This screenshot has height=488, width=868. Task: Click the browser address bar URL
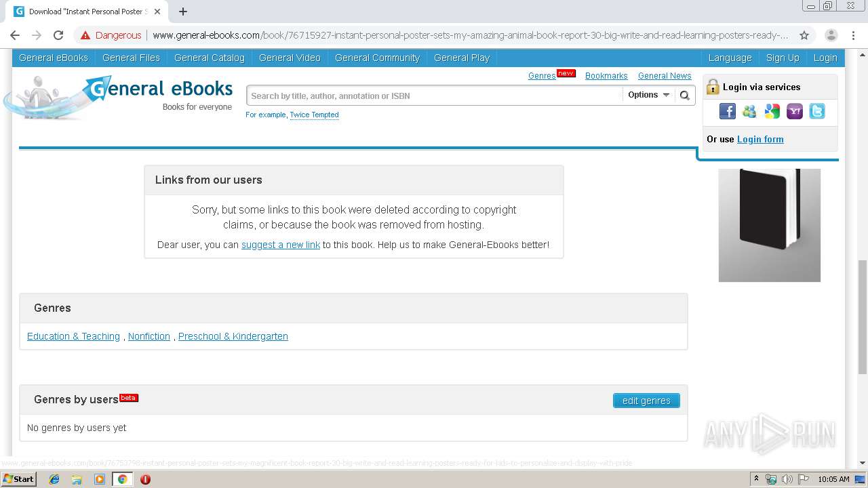[471, 35]
